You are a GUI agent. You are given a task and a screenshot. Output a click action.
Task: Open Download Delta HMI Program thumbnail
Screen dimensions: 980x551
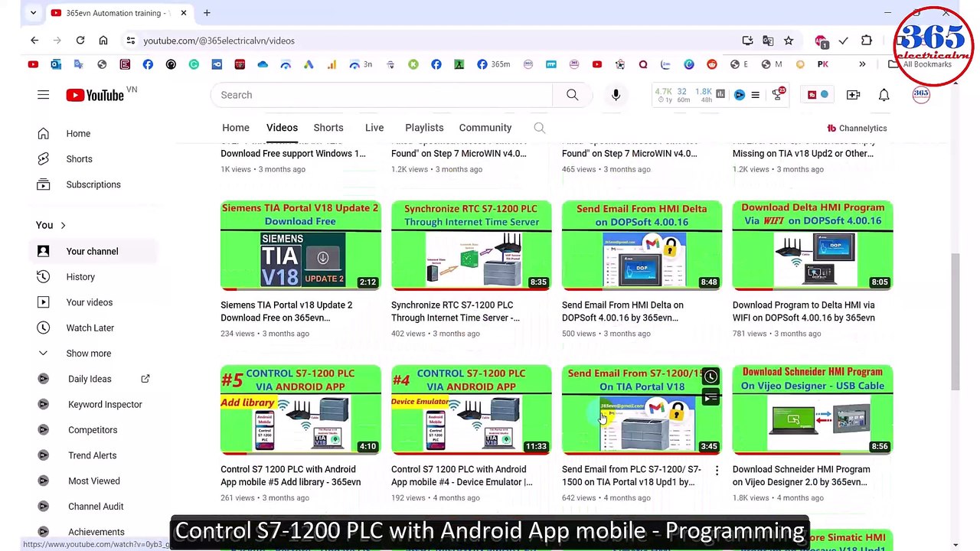point(812,246)
